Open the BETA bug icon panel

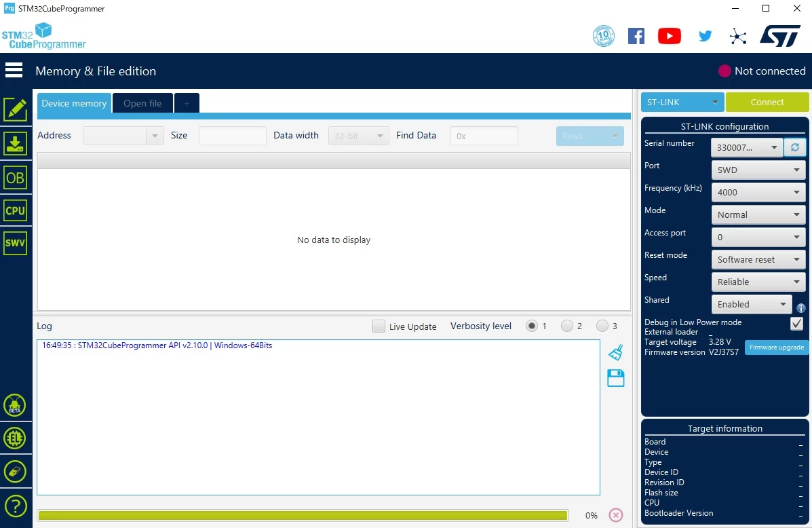coord(15,406)
